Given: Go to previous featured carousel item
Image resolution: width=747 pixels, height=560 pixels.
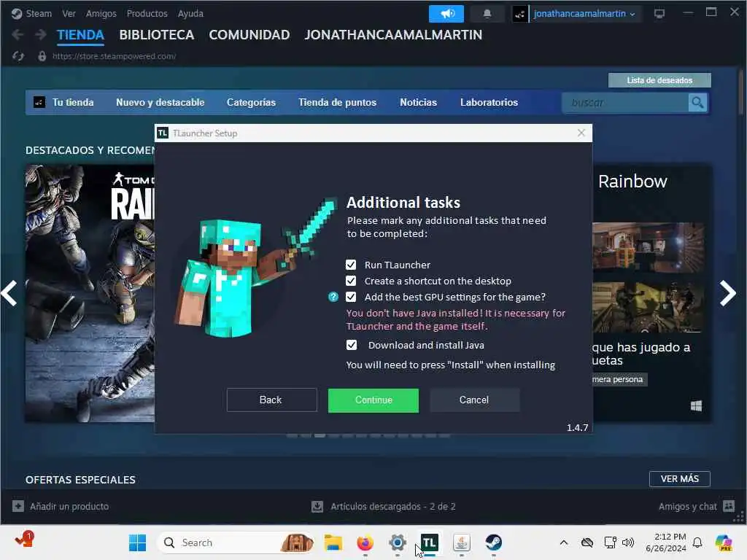Looking at the screenshot, I should click(x=9, y=293).
